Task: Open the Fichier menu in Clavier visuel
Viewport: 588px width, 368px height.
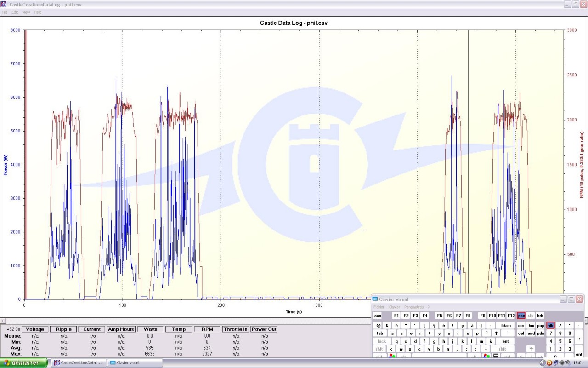Action: point(379,307)
